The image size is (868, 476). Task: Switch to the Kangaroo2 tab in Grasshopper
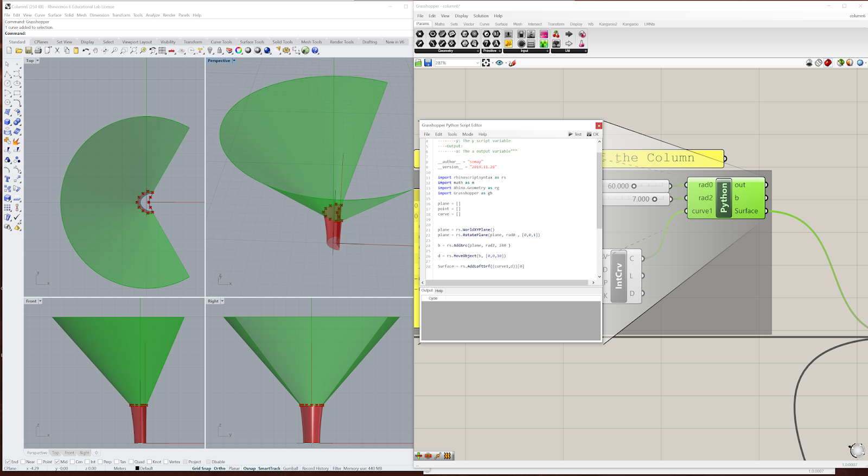pos(608,24)
